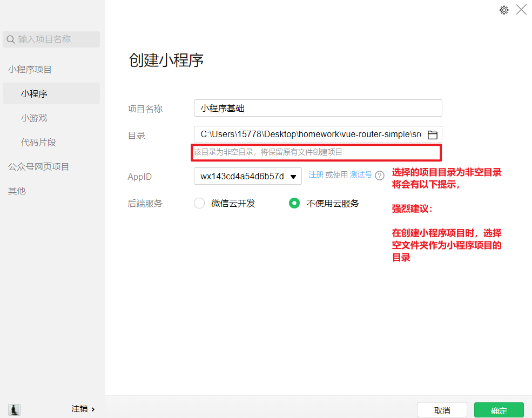
Task: Click the folder browse icon in directory field
Action: coord(432,135)
